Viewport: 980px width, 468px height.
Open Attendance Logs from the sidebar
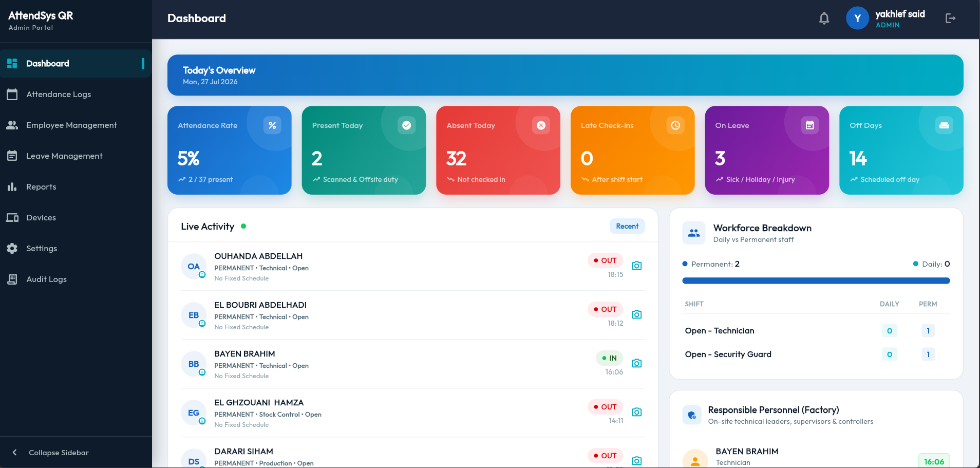pyautogui.click(x=76, y=95)
